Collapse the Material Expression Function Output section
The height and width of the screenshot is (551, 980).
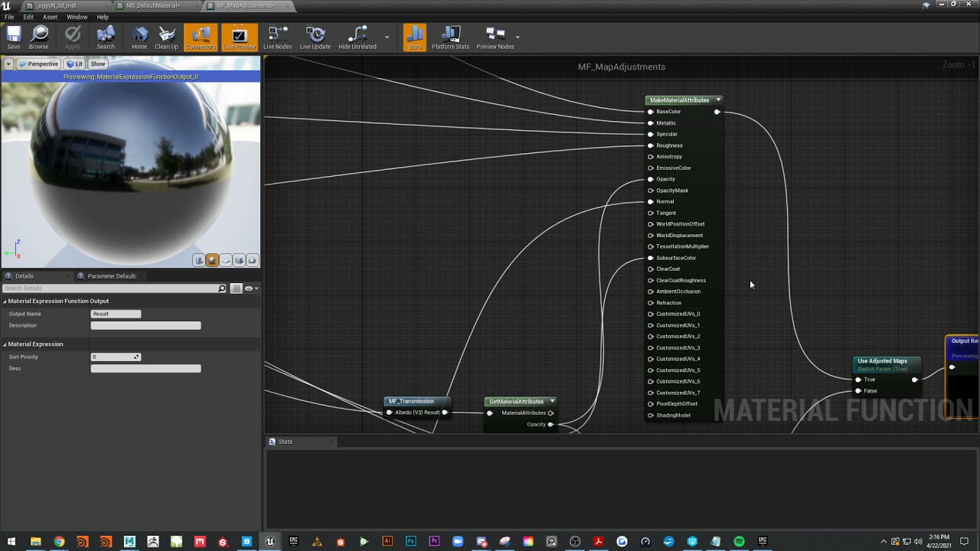[x=5, y=302]
